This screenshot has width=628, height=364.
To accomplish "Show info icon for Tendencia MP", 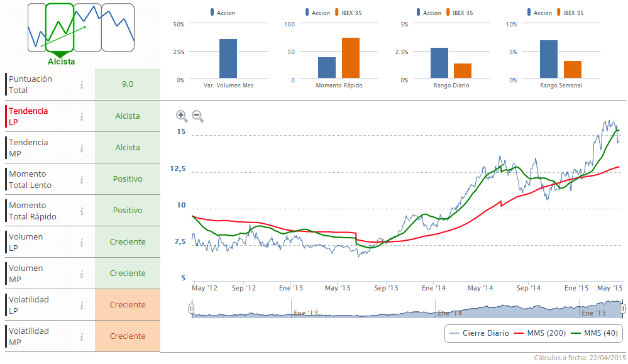I will click(x=82, y=148).
